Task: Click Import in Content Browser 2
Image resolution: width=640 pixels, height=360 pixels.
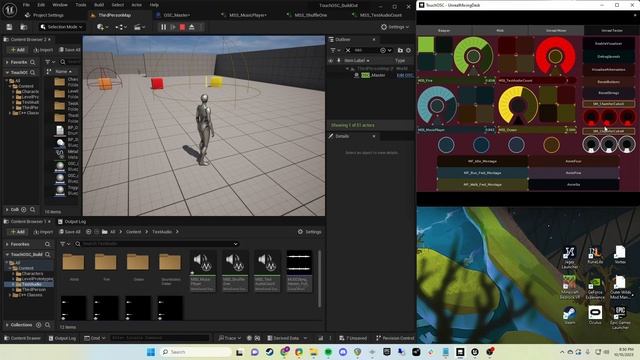Action: 43,50
